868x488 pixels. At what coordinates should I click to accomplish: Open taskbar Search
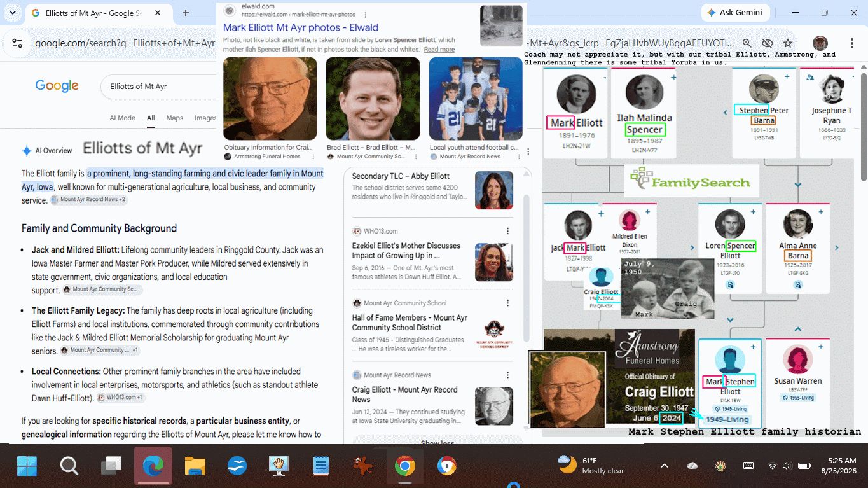pyautogui.click(x=69, y=466)
